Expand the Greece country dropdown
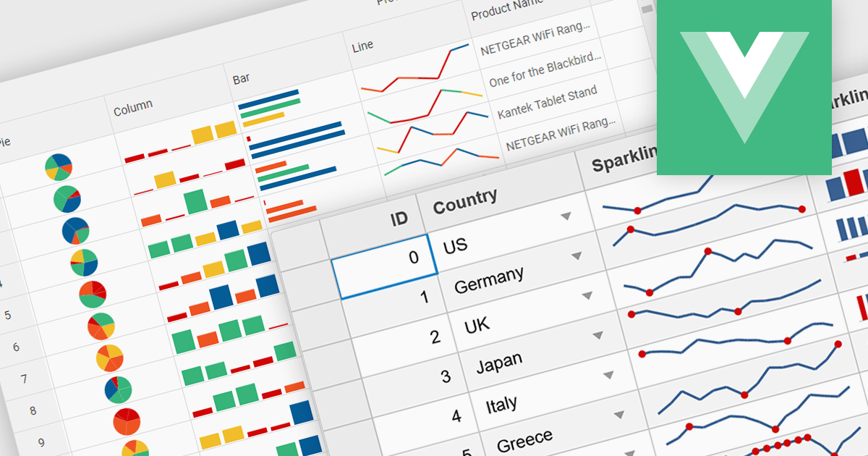The width and height of the screenshot is (868, 456). (x=618, y=415)
